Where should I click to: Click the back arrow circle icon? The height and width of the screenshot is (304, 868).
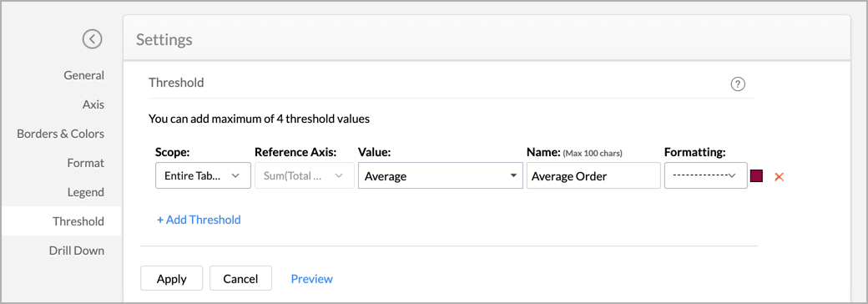click(x=93, y=38)
